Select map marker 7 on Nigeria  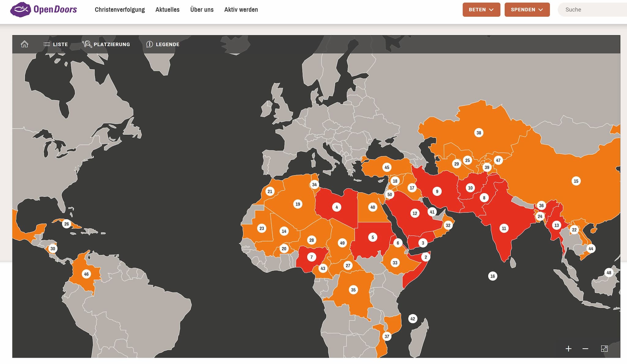312,257
